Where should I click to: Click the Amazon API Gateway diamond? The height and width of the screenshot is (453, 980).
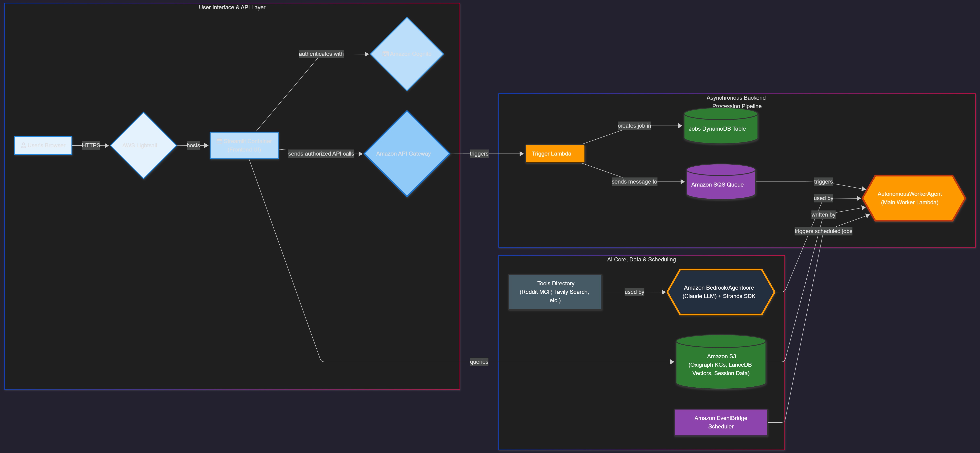click(x=407, y=154)
